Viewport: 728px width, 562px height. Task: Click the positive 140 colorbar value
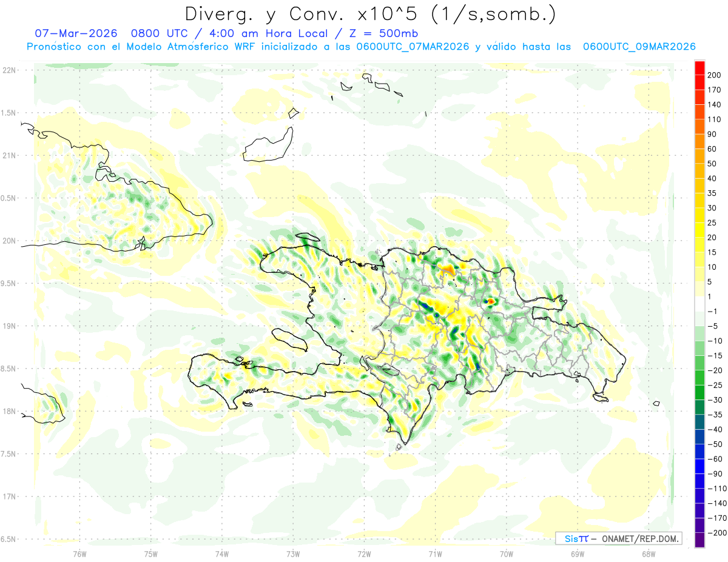point(714,105)
